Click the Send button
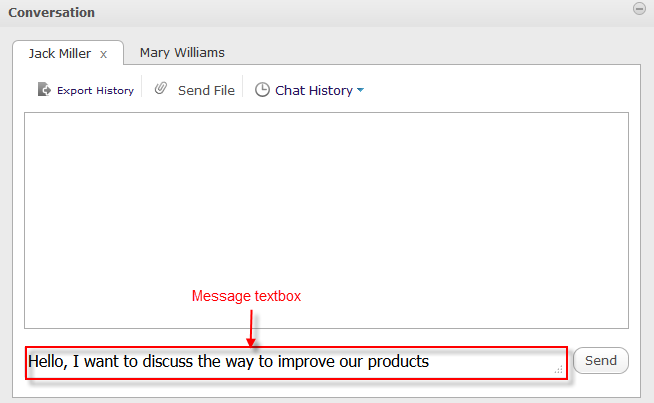Image resolution: width=654 pixels, height=403 pixels. click(x=601, y=360)
